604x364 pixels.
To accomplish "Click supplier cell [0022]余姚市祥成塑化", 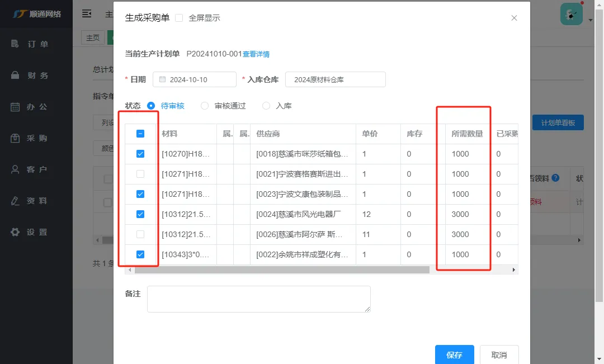I will [x=303, y=254].
